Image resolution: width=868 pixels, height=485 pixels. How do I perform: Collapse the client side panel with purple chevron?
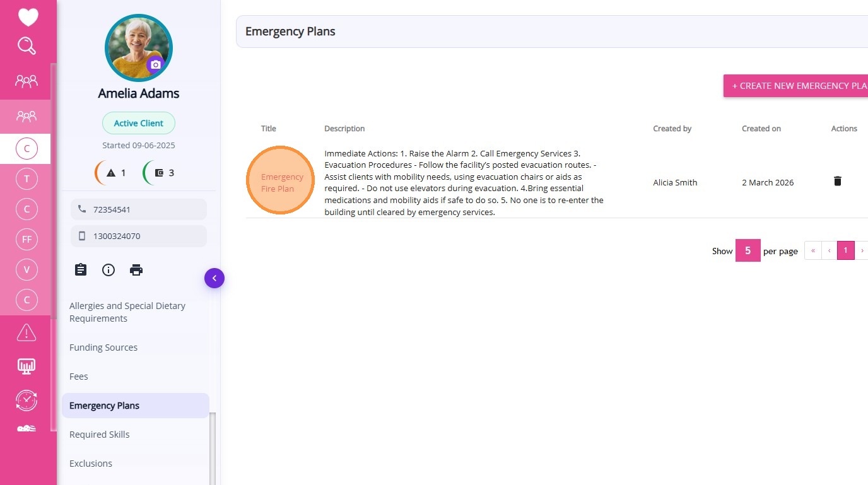pyautogui.click(x=214, y=278)
